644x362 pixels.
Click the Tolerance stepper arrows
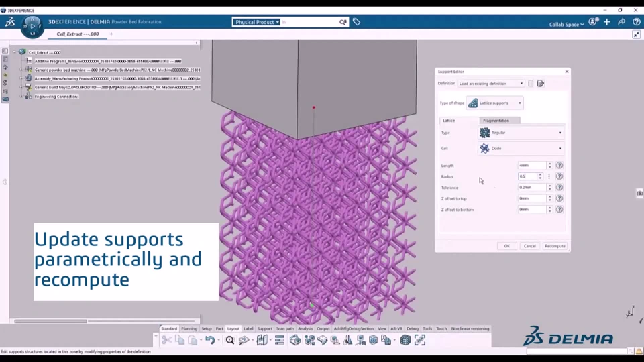click(x=550, y=188)
